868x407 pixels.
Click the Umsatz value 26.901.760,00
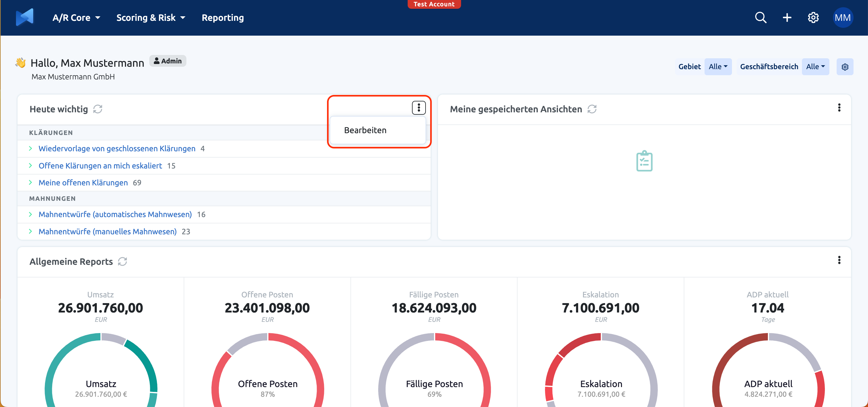[x=100, y=308]
